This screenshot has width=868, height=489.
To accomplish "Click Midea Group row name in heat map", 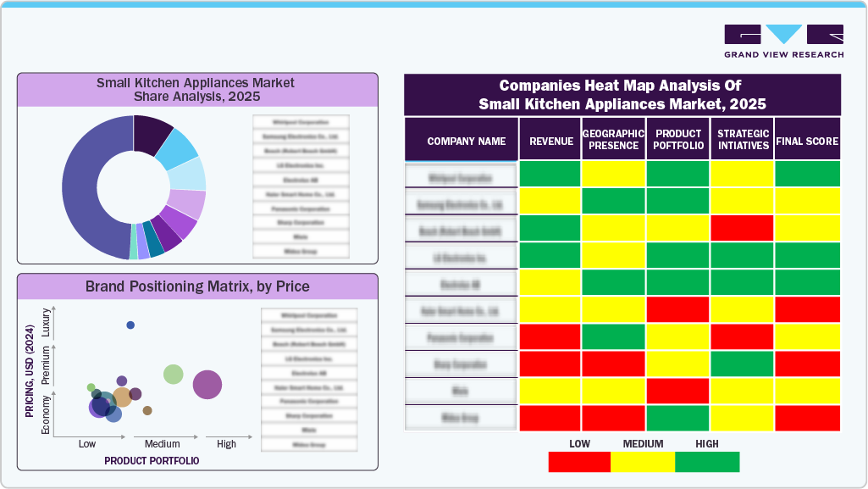I will coord(461,418).
